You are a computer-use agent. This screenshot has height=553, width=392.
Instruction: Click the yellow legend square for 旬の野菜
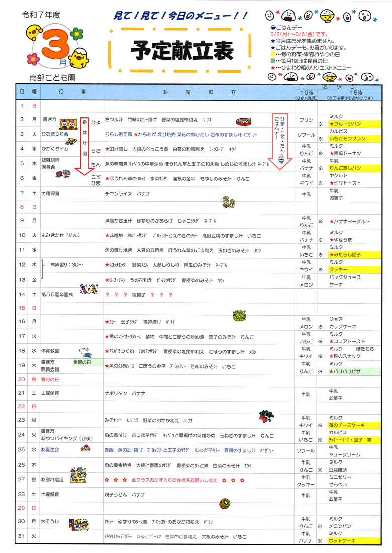coord(273,53)
